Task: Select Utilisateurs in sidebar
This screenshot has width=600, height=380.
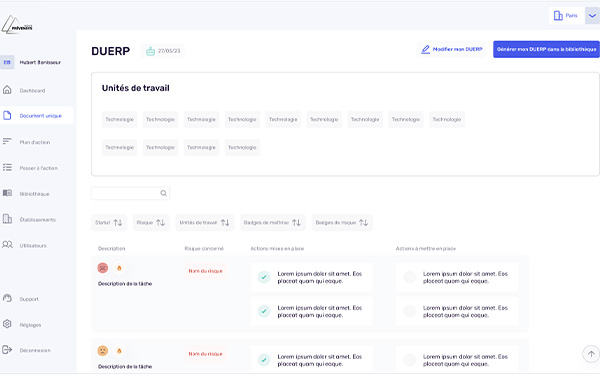Action: (33, 245)
